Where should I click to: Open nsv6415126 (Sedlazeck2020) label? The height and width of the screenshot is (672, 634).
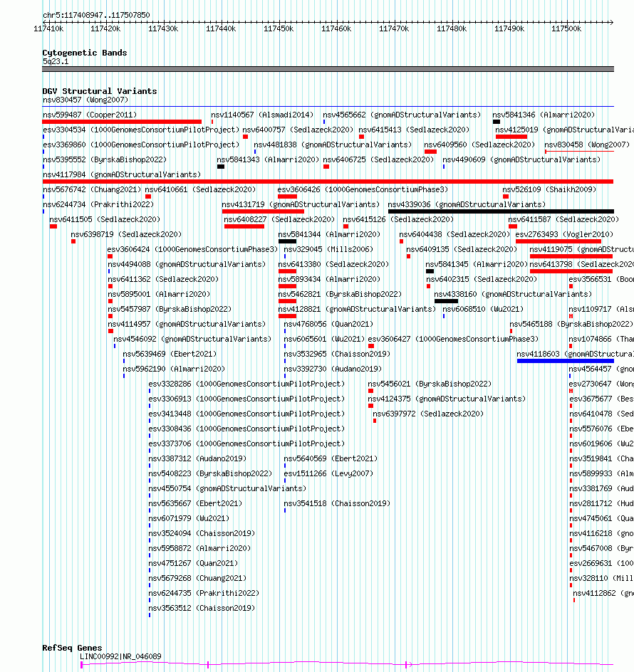(x=398, y=219)
